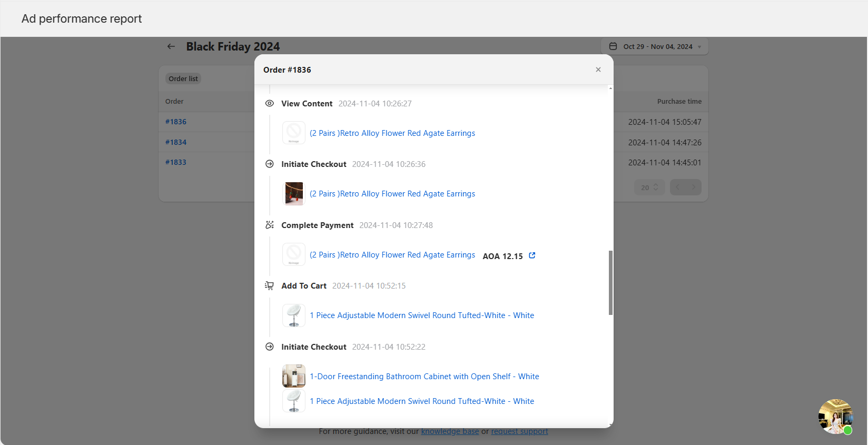The image size is (868, 445).
Task: Click the bathroom cabinet product thumbnail
Action: 294,376
